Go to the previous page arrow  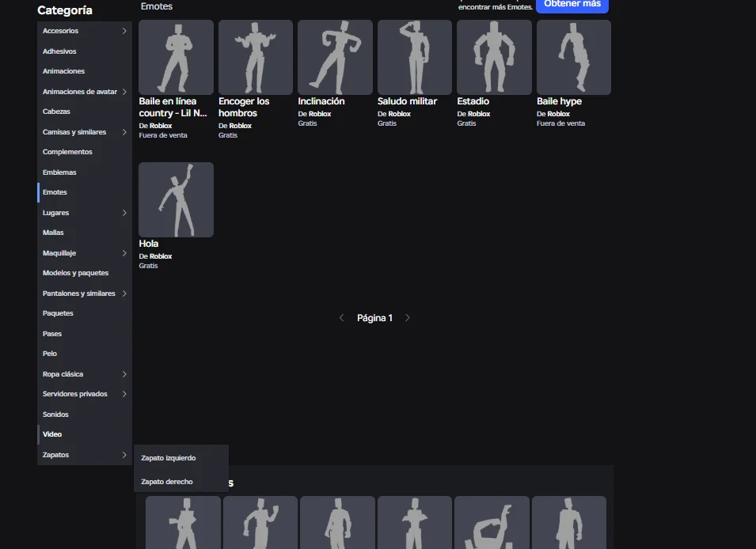[341, 318]
